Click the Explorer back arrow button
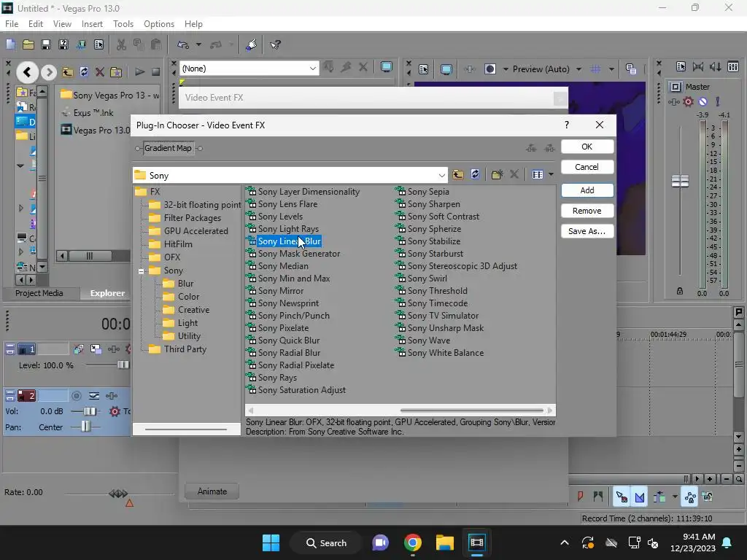Image resolution: width=747 pixels, height=560 pixels. click(x=27, y=72)
